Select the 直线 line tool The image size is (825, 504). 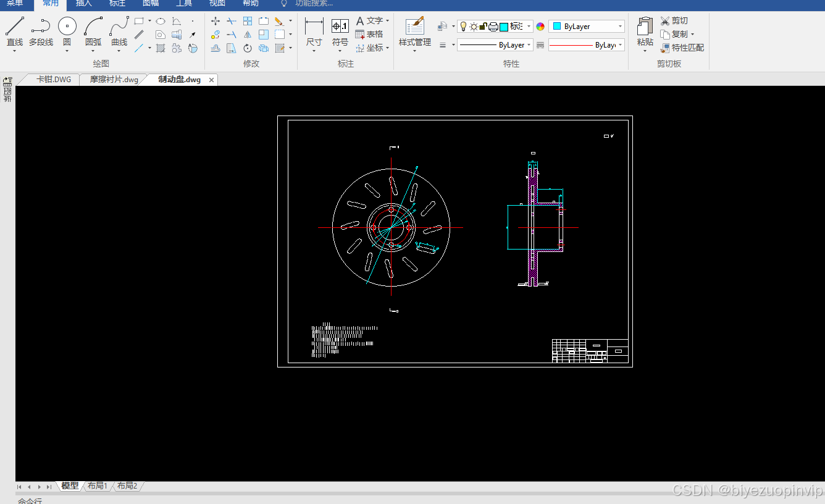coord(15,31)
